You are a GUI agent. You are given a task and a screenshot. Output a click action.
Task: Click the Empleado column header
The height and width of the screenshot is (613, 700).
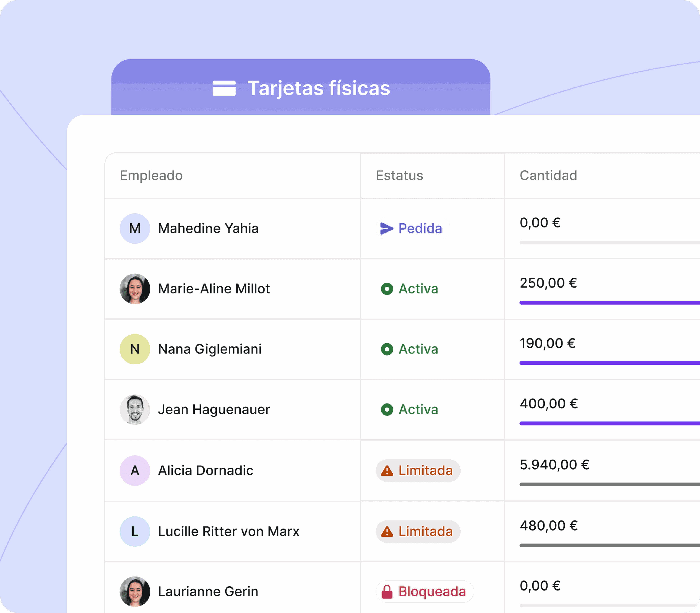point(151,176)
